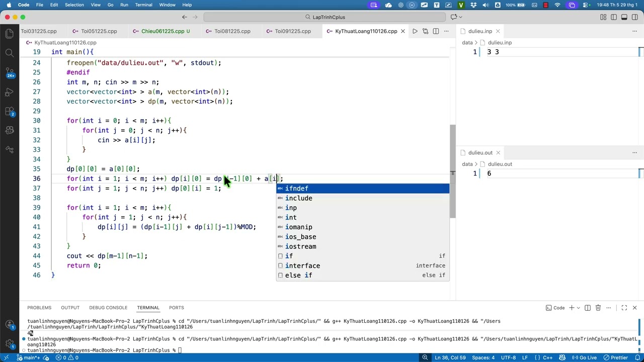Open the Manage gear in activity bar
This screenshot has width=644, height=362.
tap(9, 344)
